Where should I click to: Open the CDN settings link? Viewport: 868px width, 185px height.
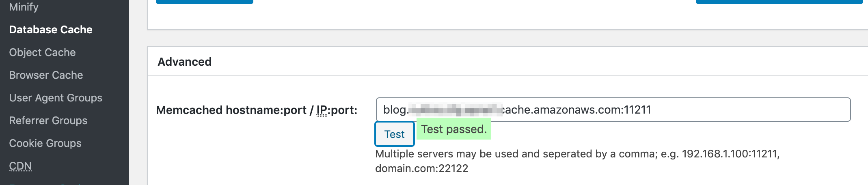tap(20, 166)
